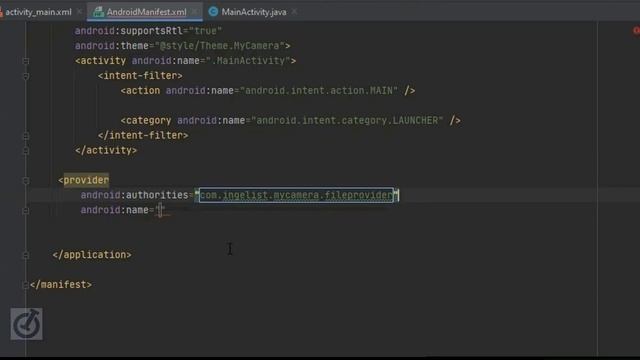Click the android:theme attribute
This screenshot has height=360, width=640.
tap(111, 46)
